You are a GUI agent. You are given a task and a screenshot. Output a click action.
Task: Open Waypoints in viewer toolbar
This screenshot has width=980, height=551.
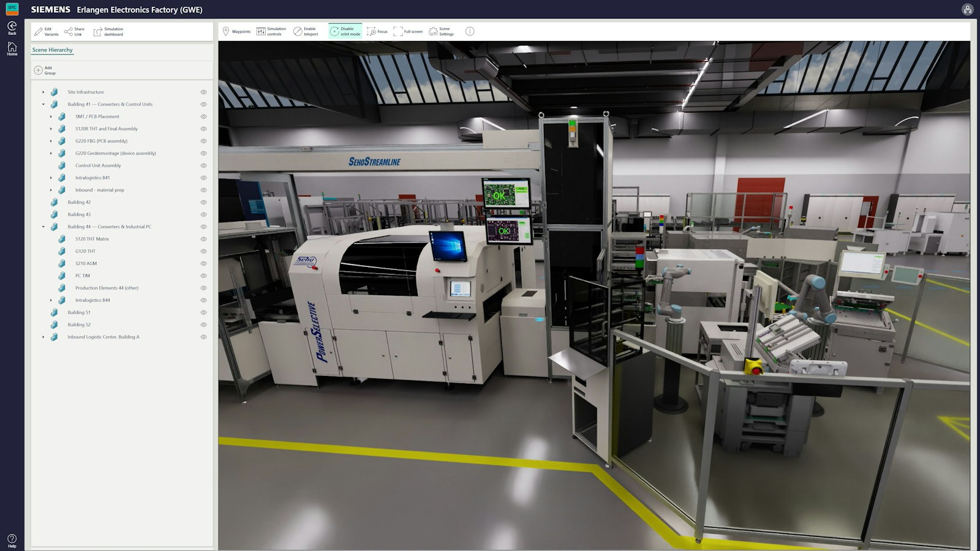(236, 31)
